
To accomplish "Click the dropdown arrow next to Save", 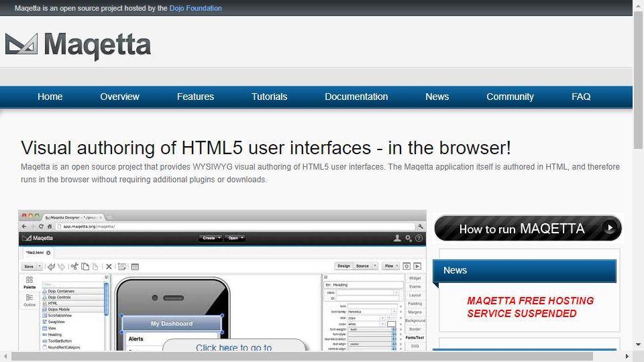I will click(40, 266).
